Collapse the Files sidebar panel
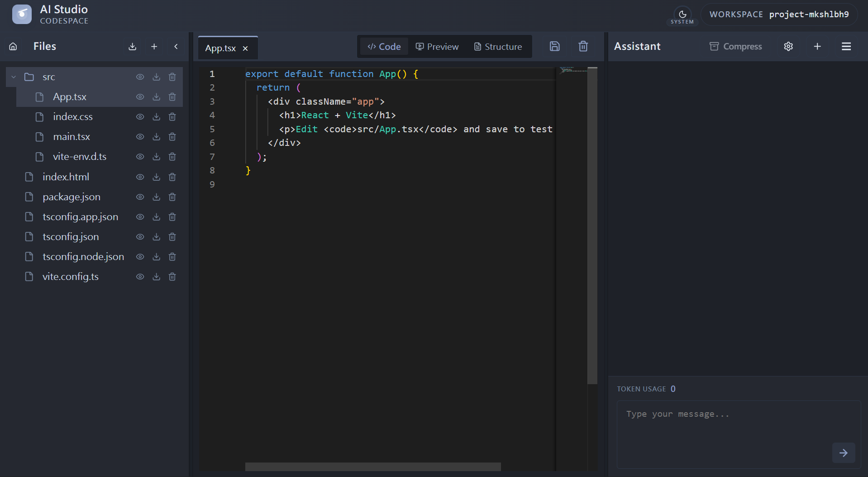This screenshot has width=868, height=477. coord(176,46)
